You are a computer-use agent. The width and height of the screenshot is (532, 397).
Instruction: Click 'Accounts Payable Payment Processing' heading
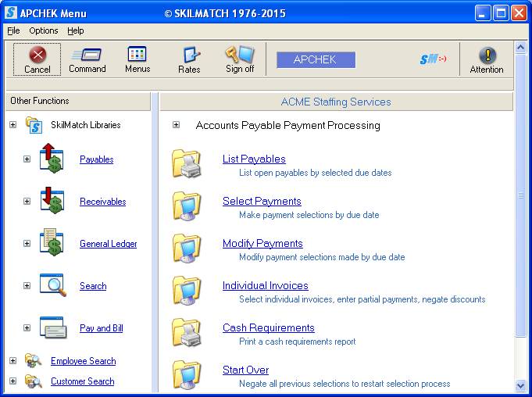click(287, 125)
